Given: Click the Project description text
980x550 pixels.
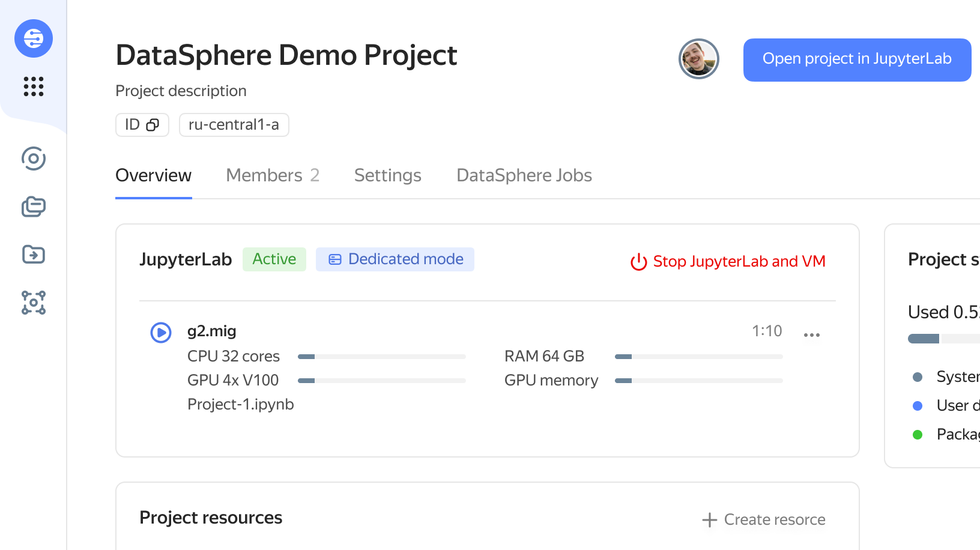Looking at the screenshot, I should [181, 91].
